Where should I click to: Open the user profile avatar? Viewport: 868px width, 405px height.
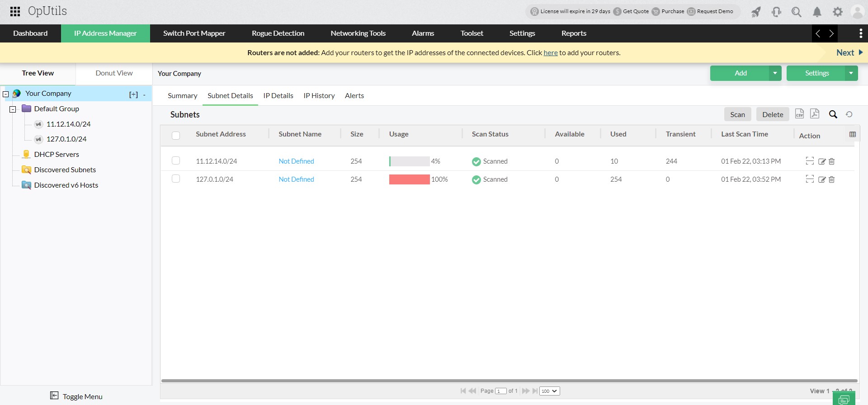coord(858,12)
